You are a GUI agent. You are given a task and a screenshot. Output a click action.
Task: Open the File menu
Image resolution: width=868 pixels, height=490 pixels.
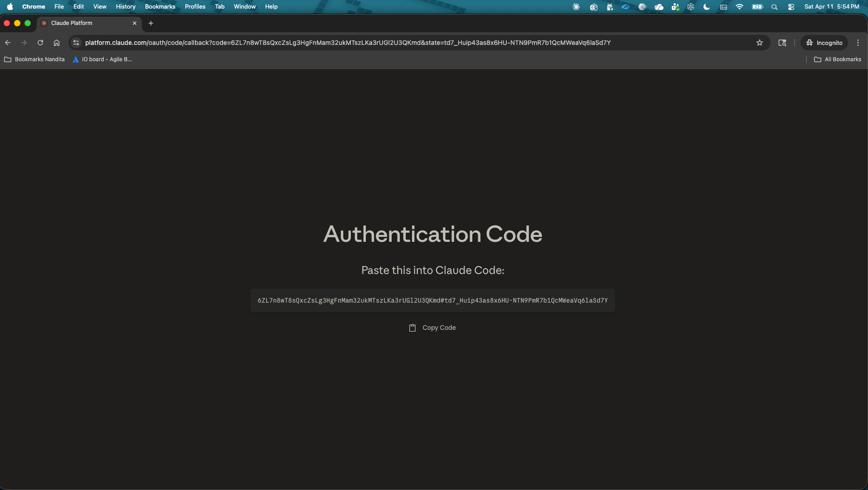(59, 7)
